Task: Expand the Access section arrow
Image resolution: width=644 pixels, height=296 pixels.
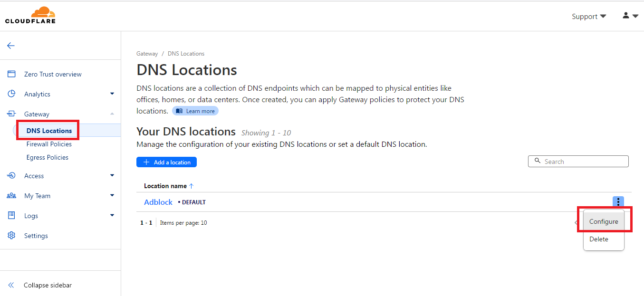Action: click(x=112, y=176)
